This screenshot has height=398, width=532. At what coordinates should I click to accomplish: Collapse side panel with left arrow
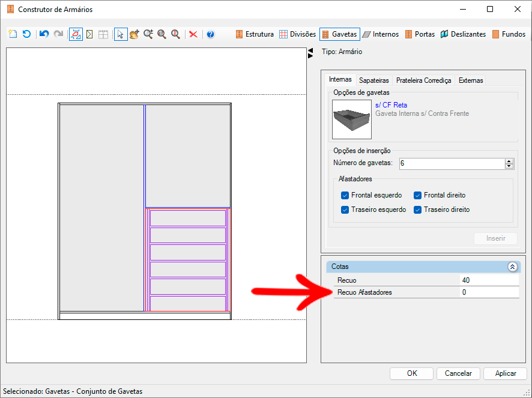pos(310,50)
